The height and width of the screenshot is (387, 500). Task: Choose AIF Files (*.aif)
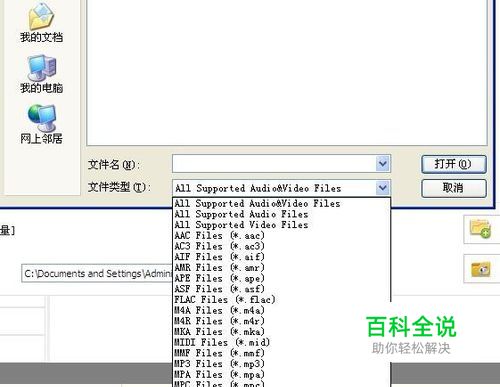point(282,257)
